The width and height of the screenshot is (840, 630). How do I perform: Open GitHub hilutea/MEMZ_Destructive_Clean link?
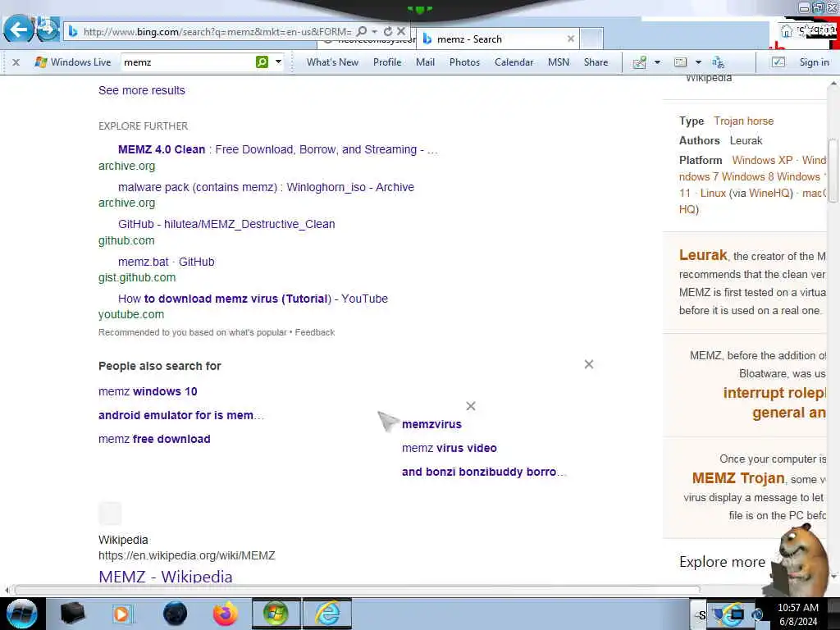pyautogui.click(x=226, y=224)
